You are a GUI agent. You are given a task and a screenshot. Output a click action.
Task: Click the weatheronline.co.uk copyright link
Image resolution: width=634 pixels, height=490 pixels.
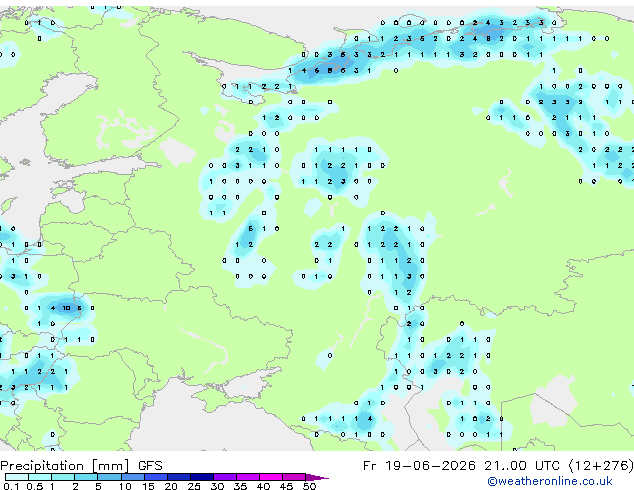tap(550, 481)
